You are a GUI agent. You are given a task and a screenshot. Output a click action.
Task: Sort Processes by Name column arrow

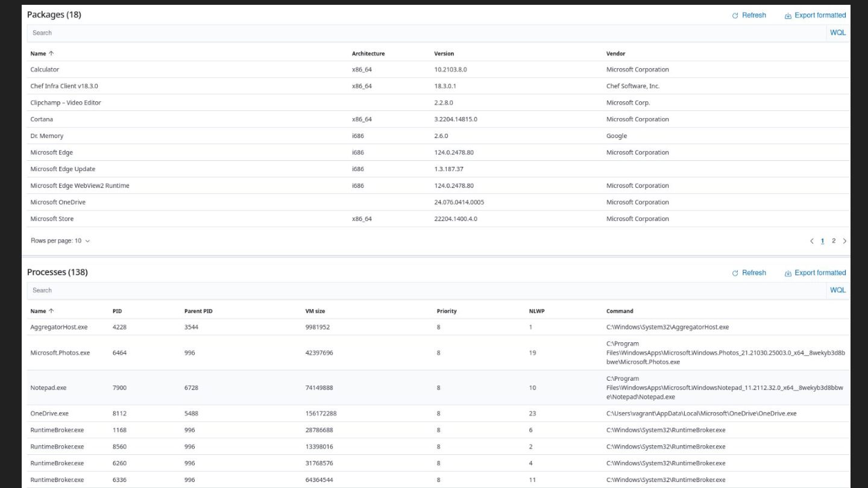coord(51,311)
